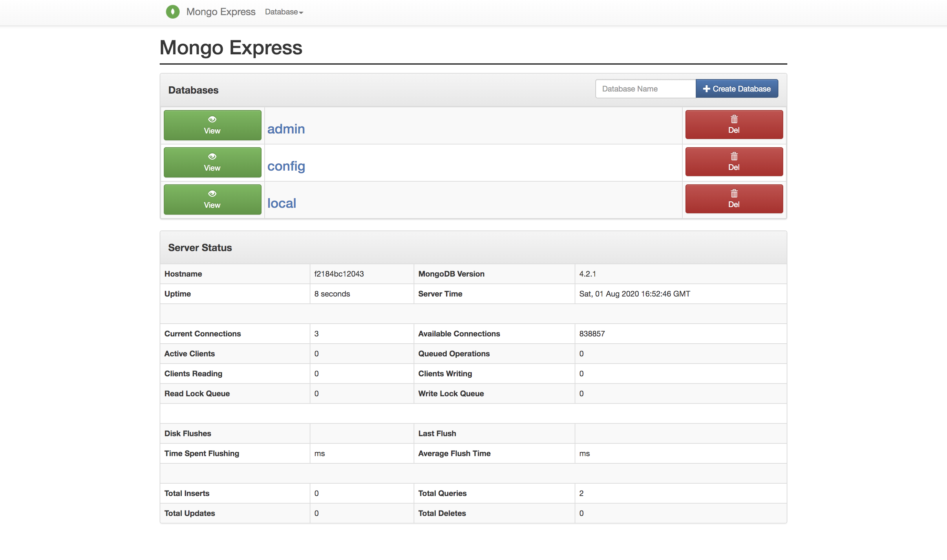This screenshot has width=947, height=560.
Task: Focus the Database Name input field
Action: 646,89
